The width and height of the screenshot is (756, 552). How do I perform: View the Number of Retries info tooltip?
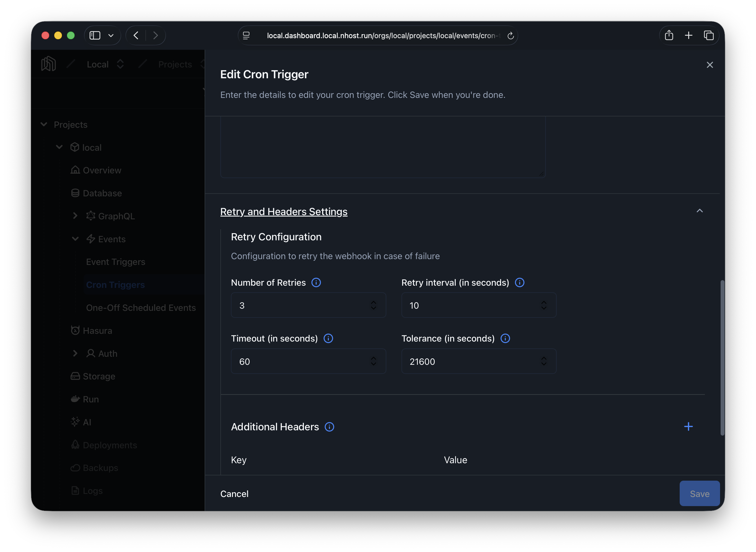point(316,282)
